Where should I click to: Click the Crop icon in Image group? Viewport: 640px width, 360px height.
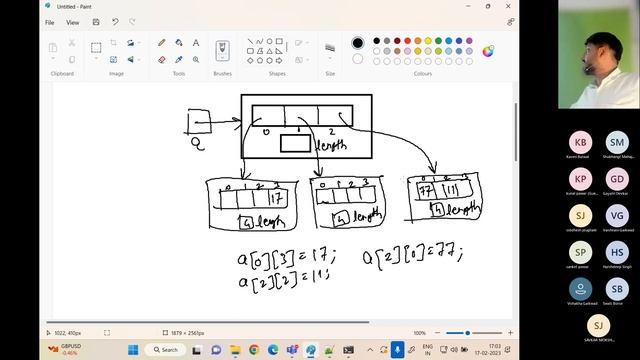tap(113, 42)
